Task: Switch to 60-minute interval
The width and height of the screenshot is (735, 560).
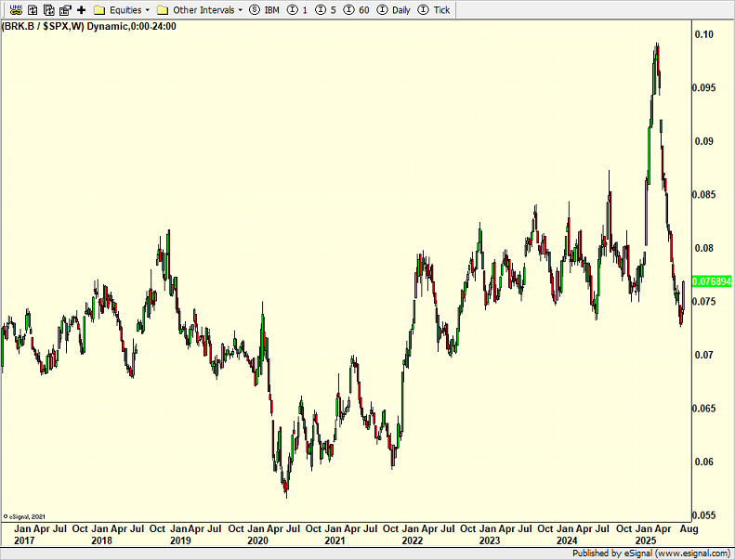Action: 356,10
